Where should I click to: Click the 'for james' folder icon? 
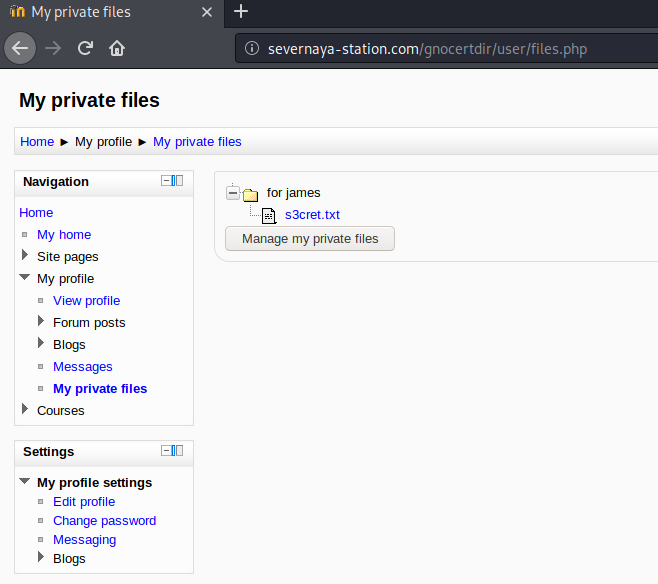(250, 193)
